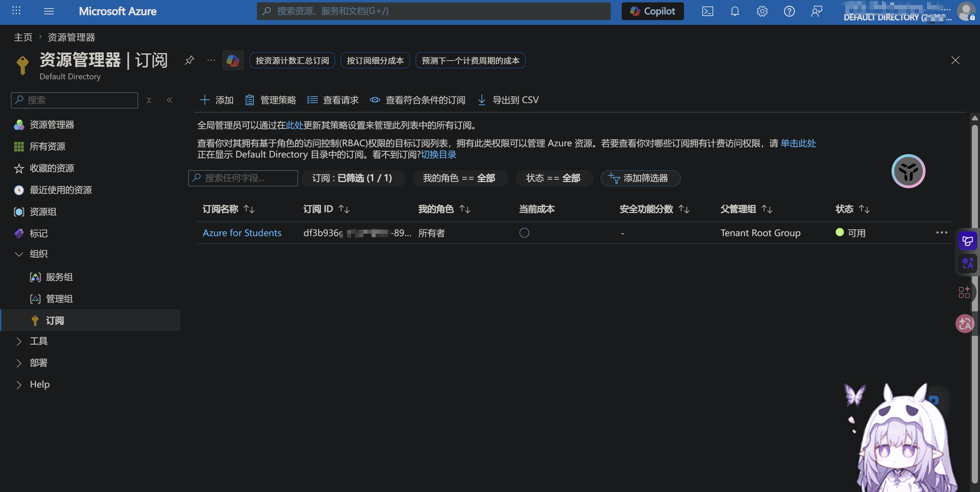Collapse the sidebar with double chevron
This screenshot has width=980, height=492.
169,100
